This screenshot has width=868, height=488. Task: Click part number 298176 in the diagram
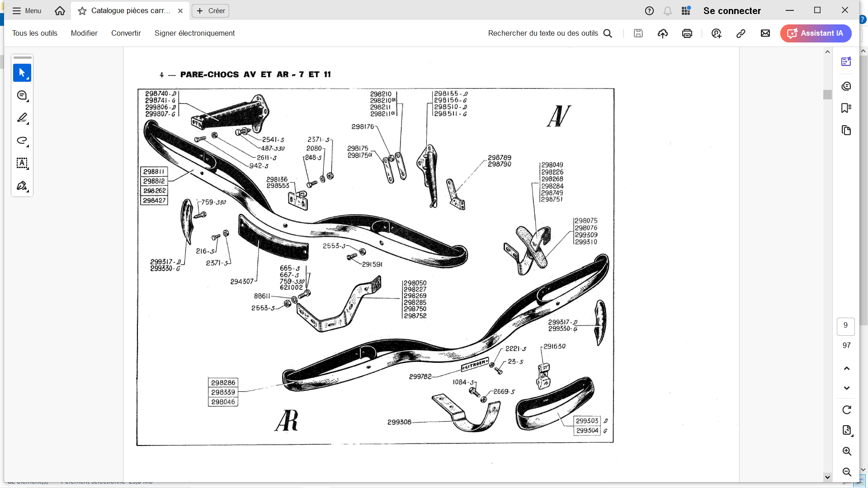[x=363, y=127]
